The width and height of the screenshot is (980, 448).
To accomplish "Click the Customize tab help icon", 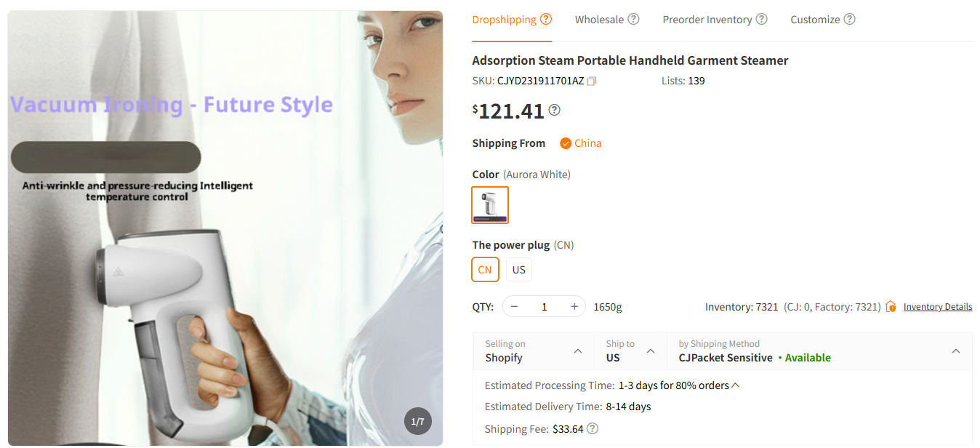I will [x=850, y=19].
